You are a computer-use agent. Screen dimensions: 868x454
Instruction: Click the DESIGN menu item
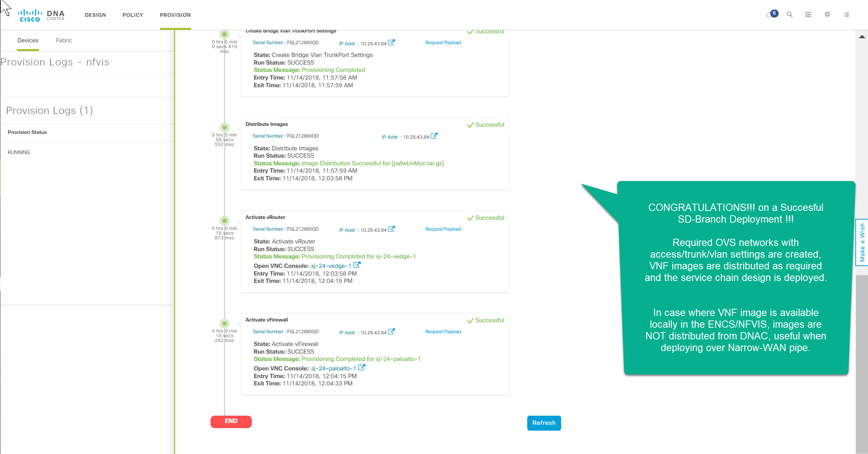(x=95, y=15)
